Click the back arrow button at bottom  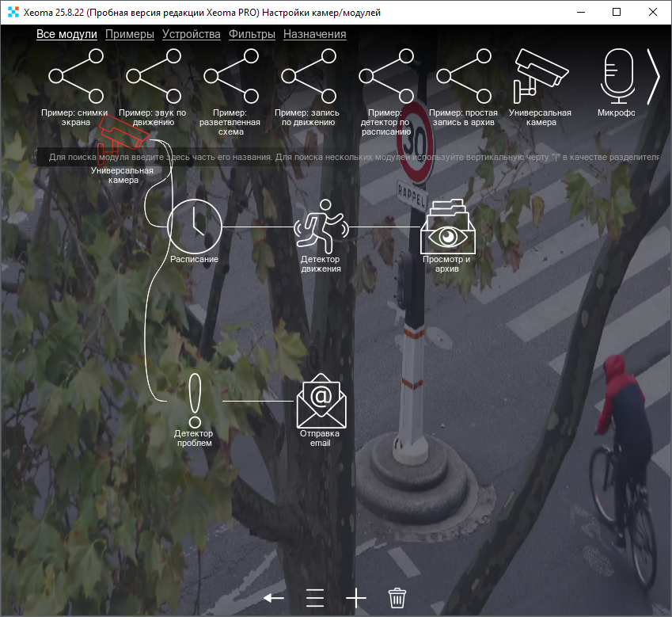click(x=274, y=597)
